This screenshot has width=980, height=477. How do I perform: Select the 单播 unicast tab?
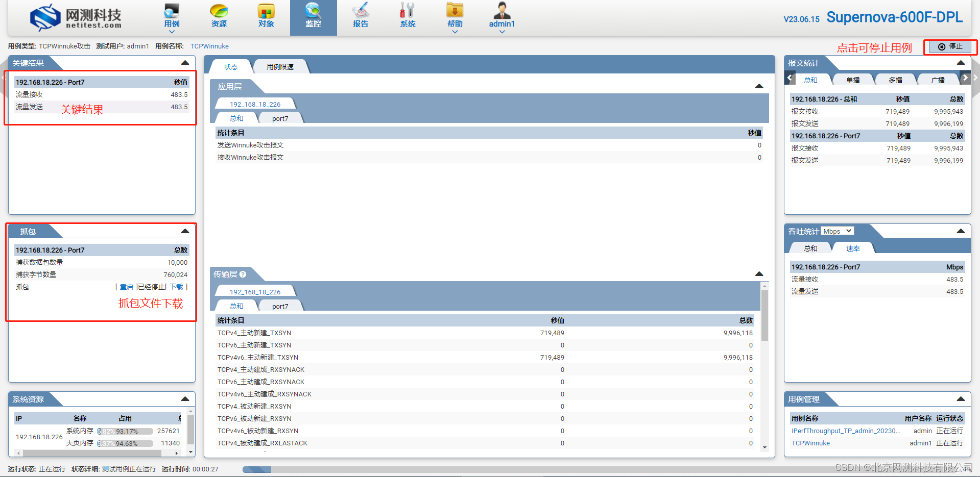tap(853, 80)
